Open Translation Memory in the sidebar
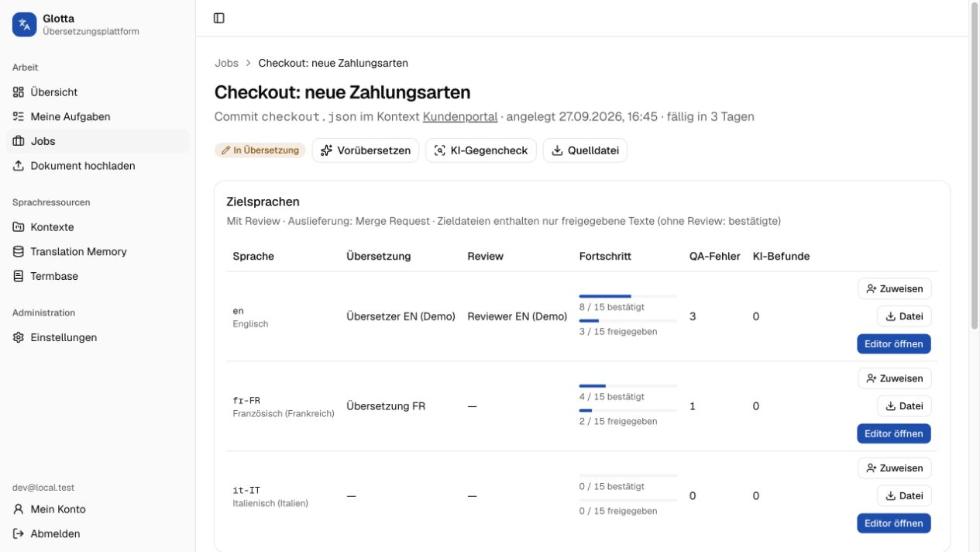 point(98,251)
